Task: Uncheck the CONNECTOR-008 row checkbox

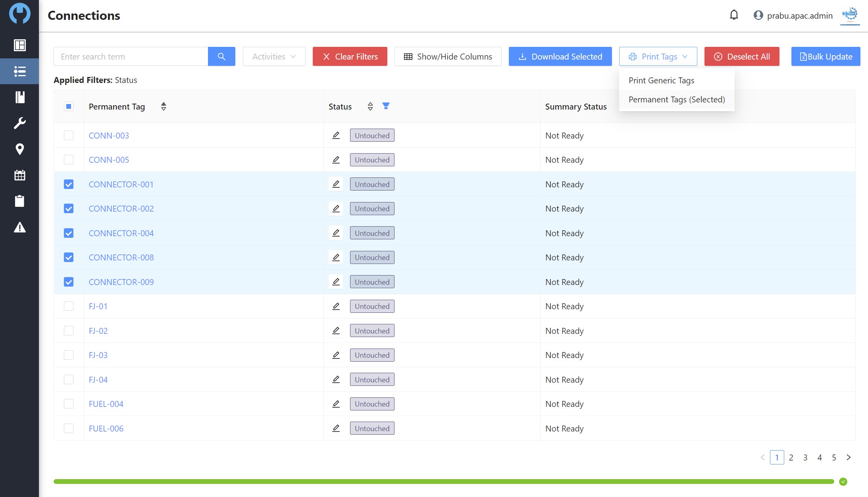Action: click(x=69, y=258)
